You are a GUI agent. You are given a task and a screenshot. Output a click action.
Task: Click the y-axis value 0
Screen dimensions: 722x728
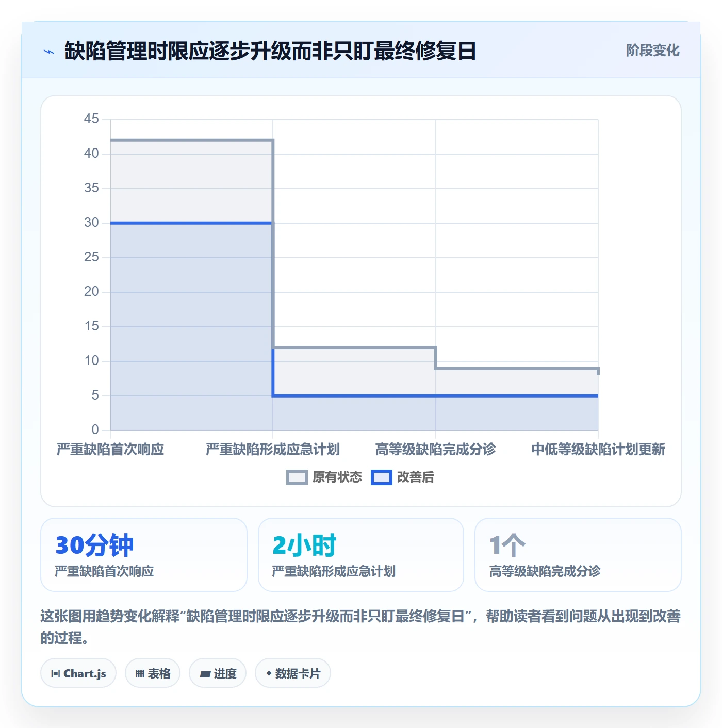click(95, 430)
